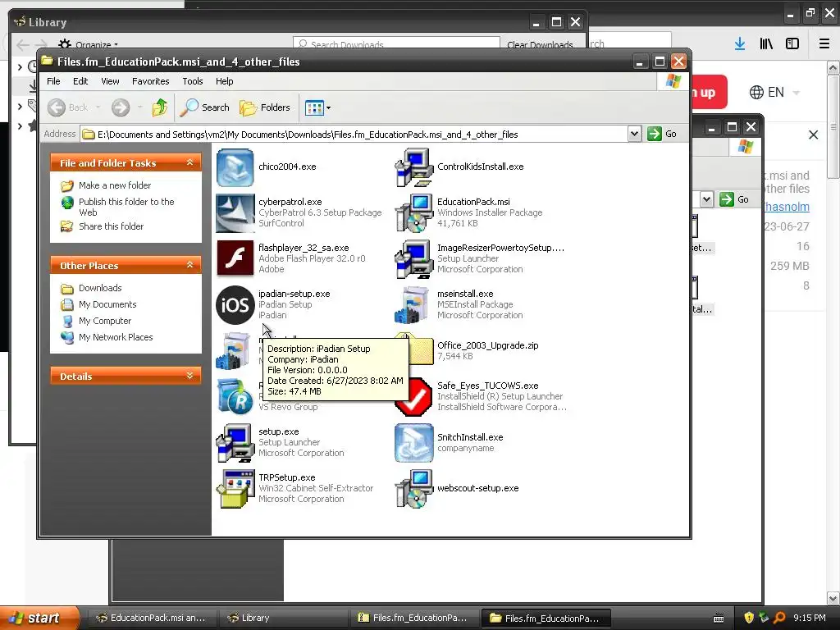Open the Edit menu
Screen dimensions: 840x630
(x=80, y=81)
